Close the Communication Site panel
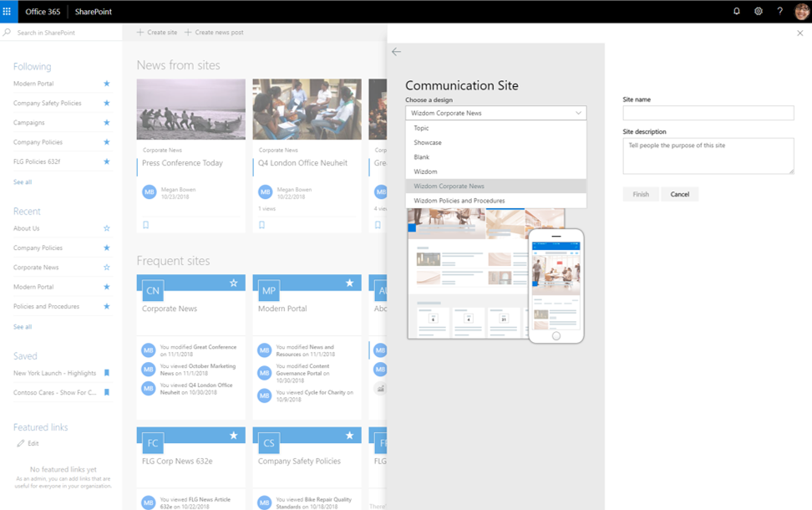The height and width of the screenshot is (510, 812). point(800,33)
